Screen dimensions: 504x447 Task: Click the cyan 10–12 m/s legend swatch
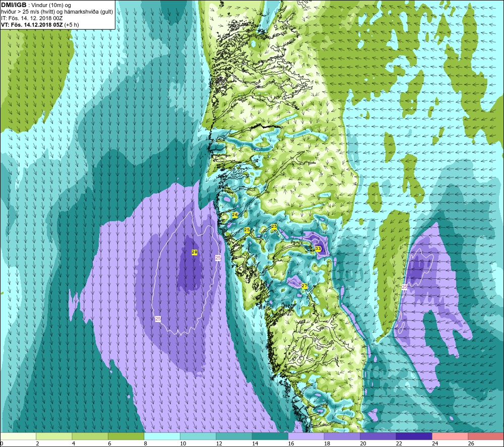pyautogui.click(x=198, y=436)
